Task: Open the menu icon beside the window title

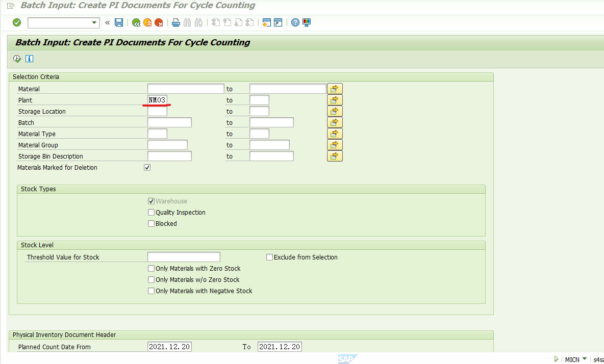Action: (x=11, y=6)
